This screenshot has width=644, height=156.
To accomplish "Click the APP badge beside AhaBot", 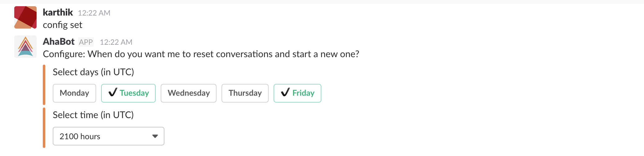I will 86,42.
